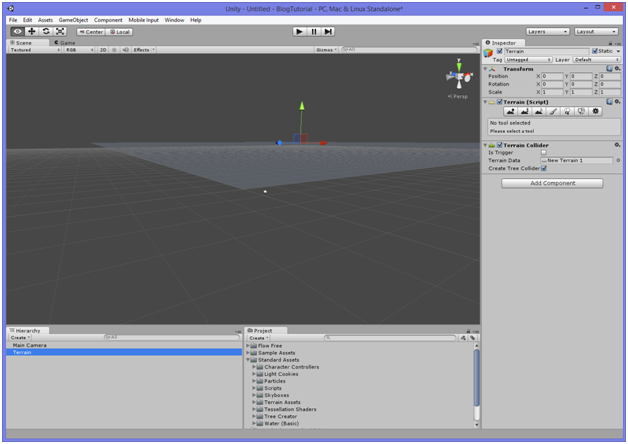The image size is (628, 444).
Task: Toggle scene audio speaker icon
Action: [125, 50]
